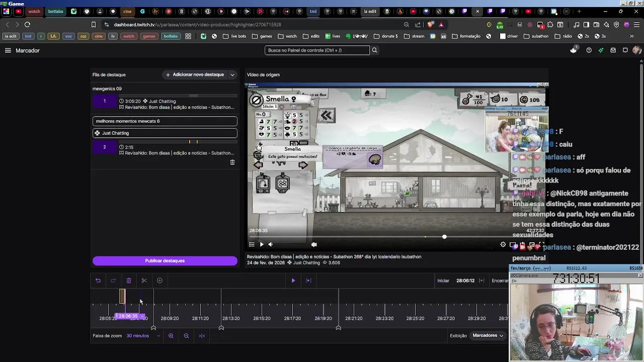
Task: Open the video player settings gear
Action: (503, 244)
